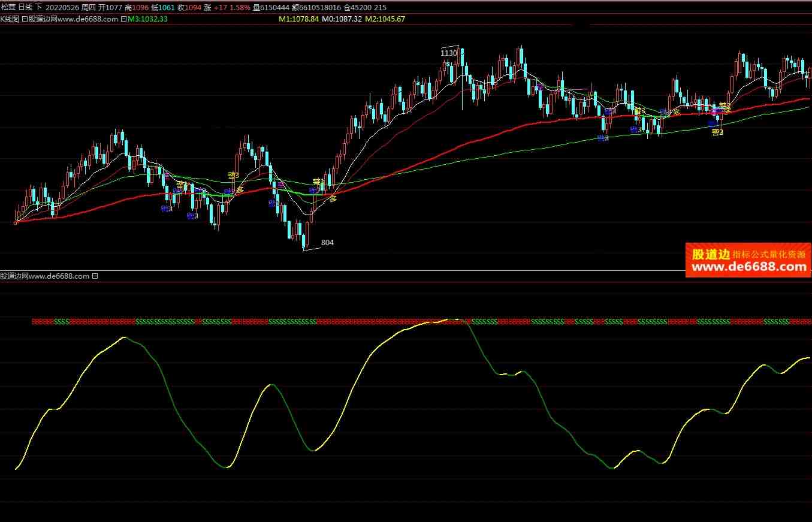The height and width of the screenshot is (522, 812).
Task: Collapse the top indicator box beside M3
Action: pos(124,19)
